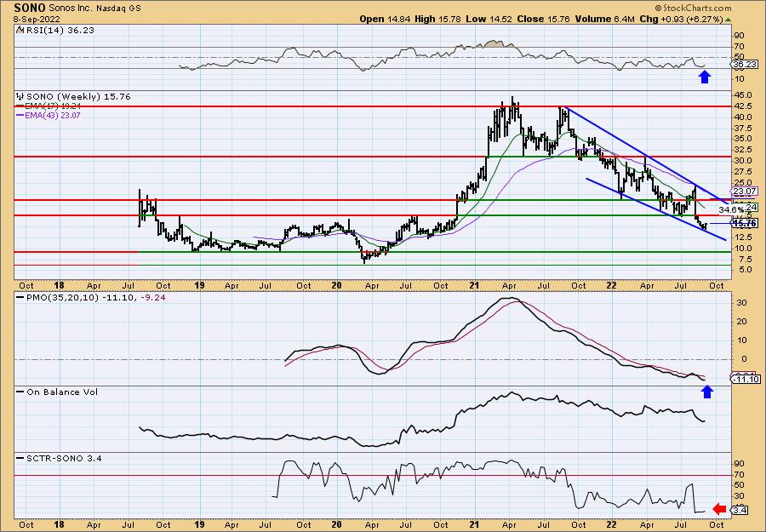766x532 pixels.
Task: Click the 'EMA(17) 19.24' legend text
Action: point(54,106)
